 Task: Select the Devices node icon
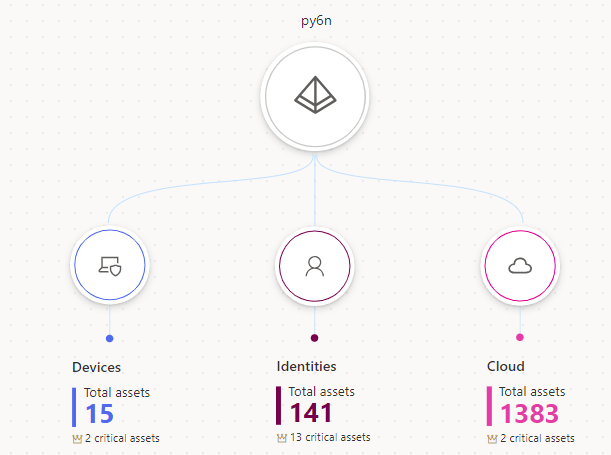[109, 265]
